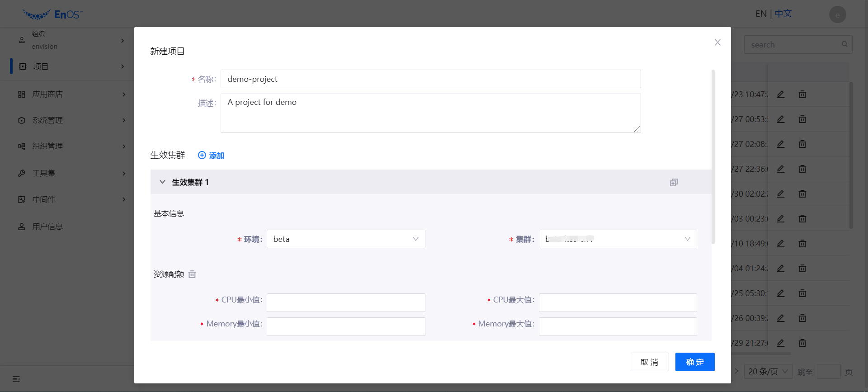868x392 pixels.
Task: Focus the CPU最小值 input
Action: 346,302
